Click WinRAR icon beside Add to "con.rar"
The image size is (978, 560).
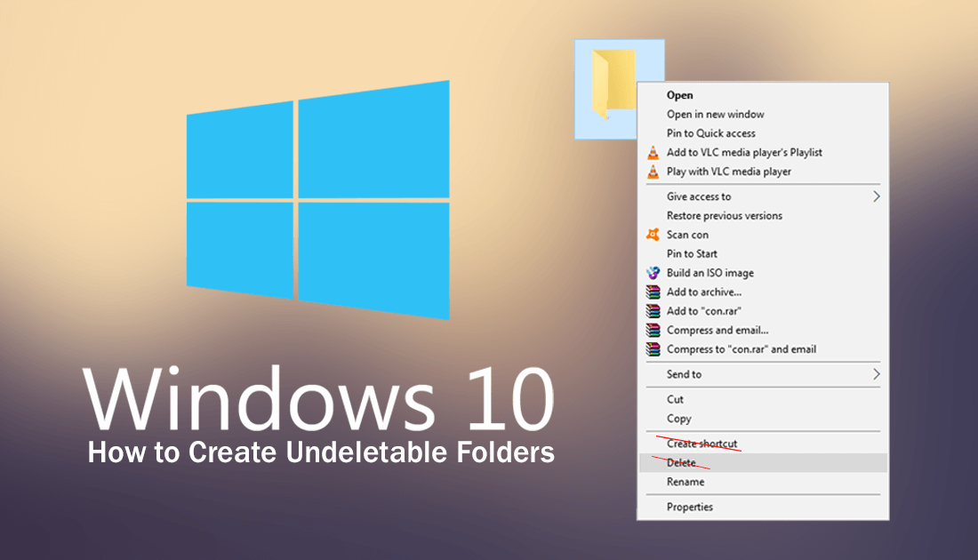click(x=653, y=310)
